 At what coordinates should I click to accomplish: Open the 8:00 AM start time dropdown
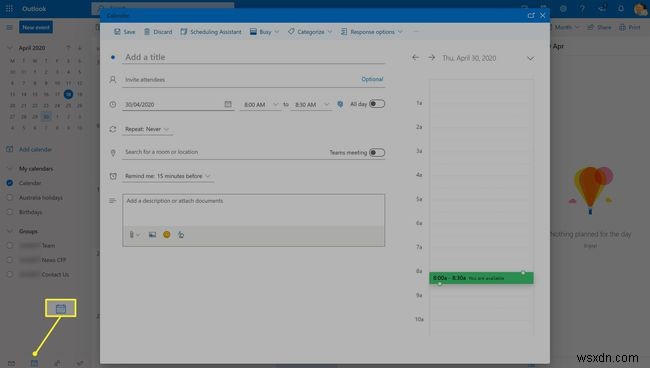point(261,105)
